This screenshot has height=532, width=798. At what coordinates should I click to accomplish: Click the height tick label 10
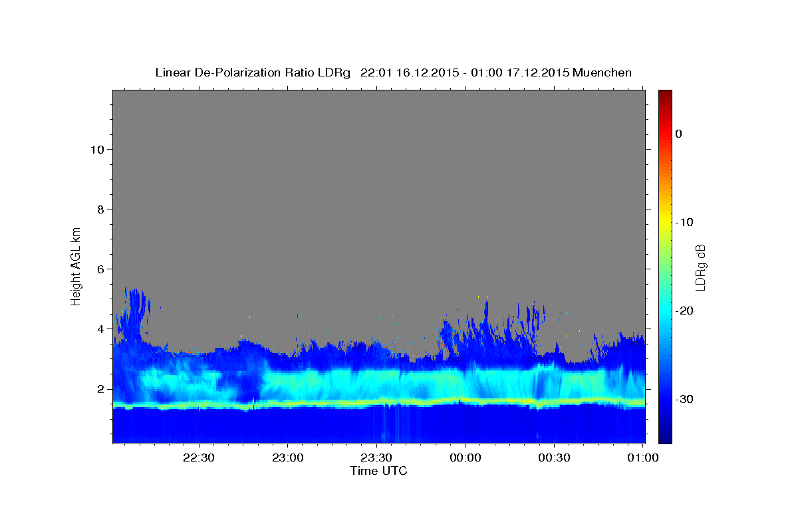point(96,150)
